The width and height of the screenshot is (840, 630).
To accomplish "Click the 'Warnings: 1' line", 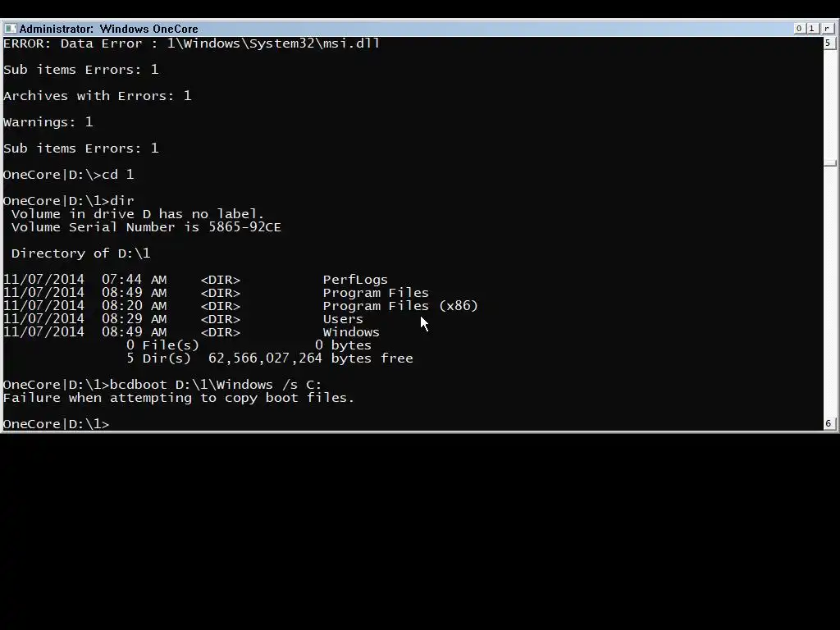I will pyautogui.click(x=48, y=122).
